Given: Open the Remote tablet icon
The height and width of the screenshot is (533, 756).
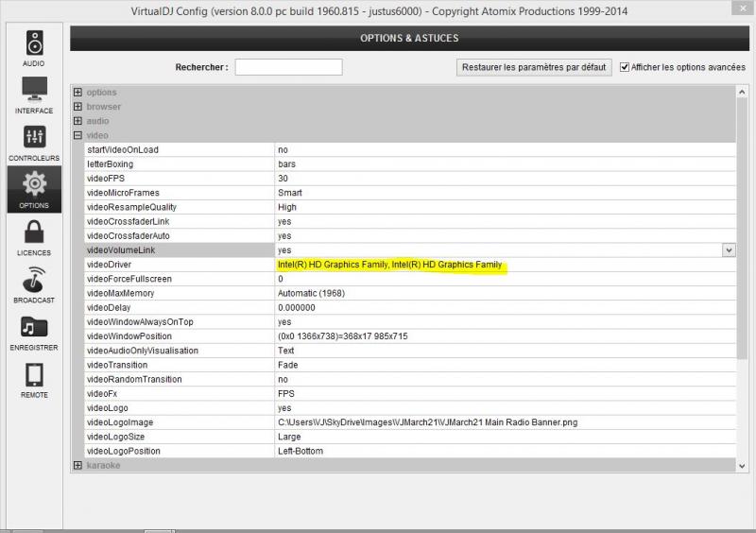Looking at the screenshot, I should [x=34, y=375].
